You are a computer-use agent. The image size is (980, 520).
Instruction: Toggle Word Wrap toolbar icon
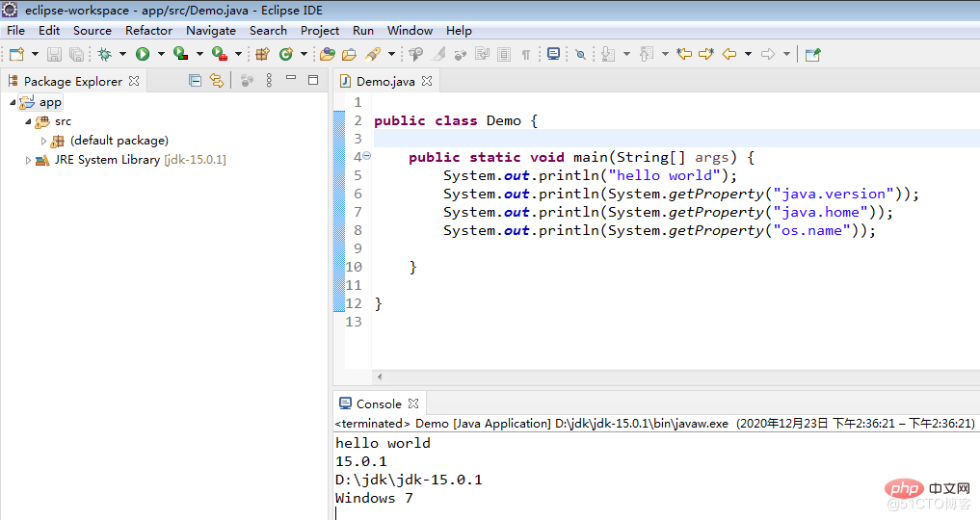tap(483, 54)
